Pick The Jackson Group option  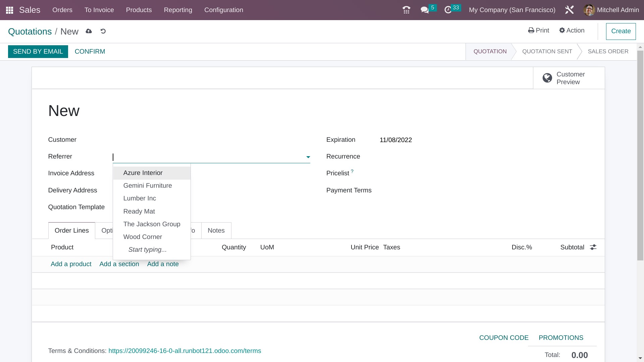(152, 224)
